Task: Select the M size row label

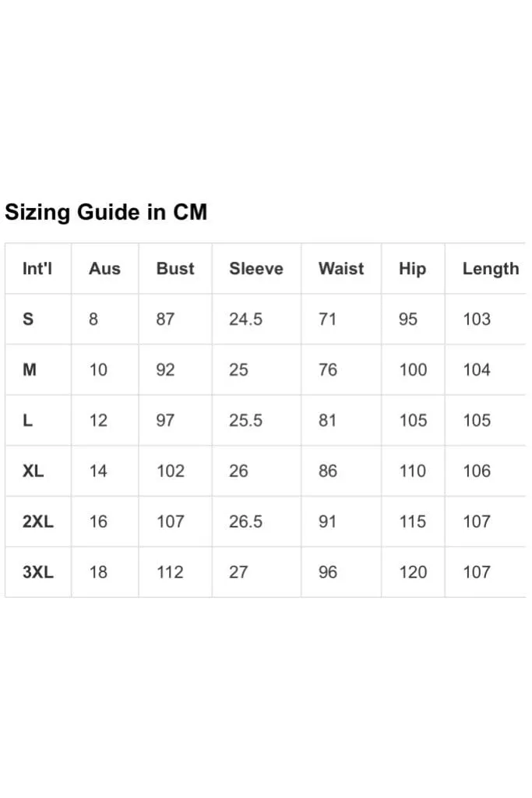Action: click(30, 369)
